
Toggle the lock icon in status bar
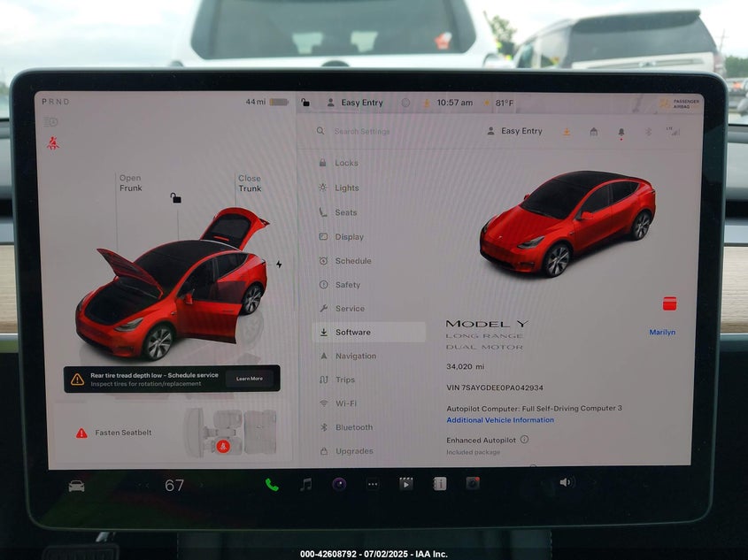pyautogui.click(x=305, y=103)
